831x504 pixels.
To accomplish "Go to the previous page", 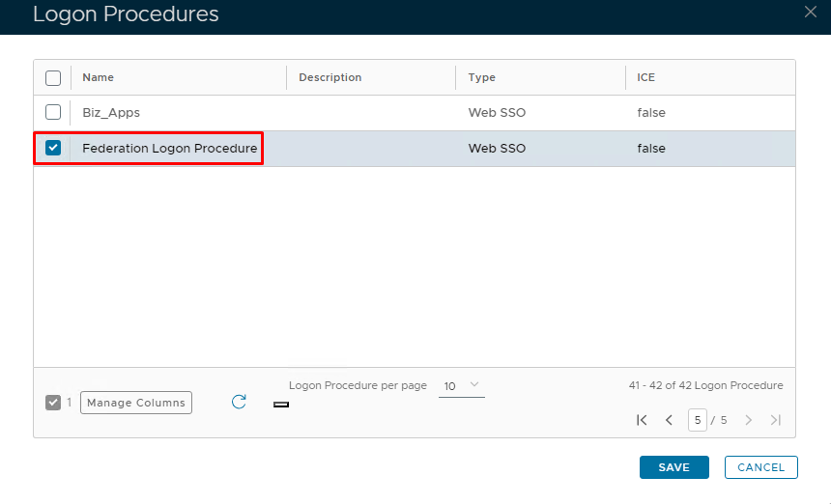I will pyautogui.click(x=669, y=420).
